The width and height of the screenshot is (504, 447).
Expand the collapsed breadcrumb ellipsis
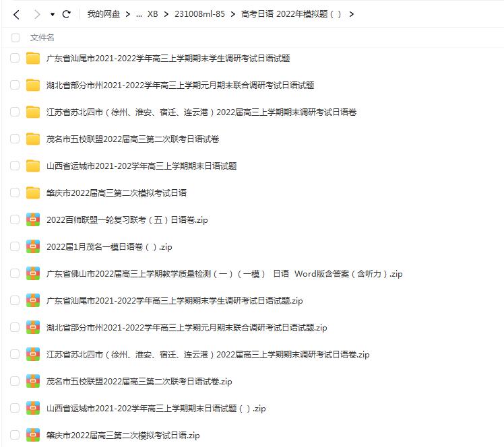(x=138, y=14)
